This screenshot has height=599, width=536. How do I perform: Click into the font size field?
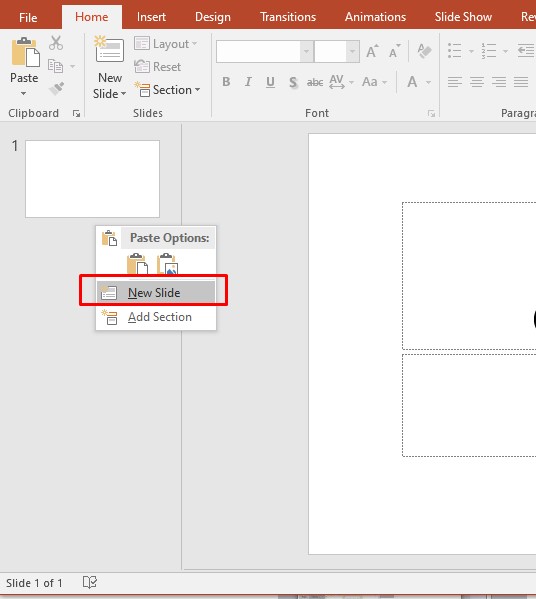tap(330, 51)
